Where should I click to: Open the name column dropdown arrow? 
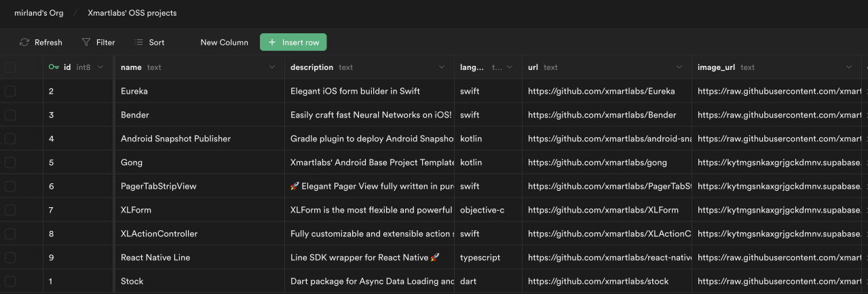pyautogui.click(x=272, y=67)
